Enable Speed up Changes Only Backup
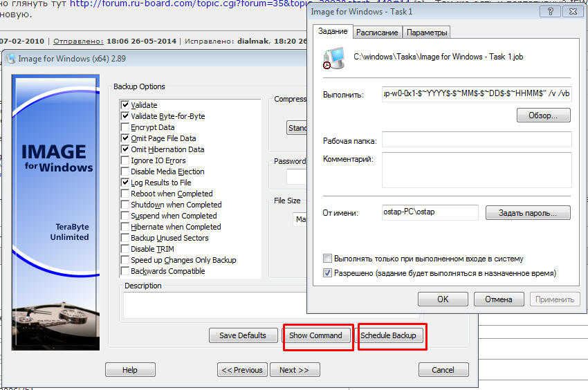 125,259
